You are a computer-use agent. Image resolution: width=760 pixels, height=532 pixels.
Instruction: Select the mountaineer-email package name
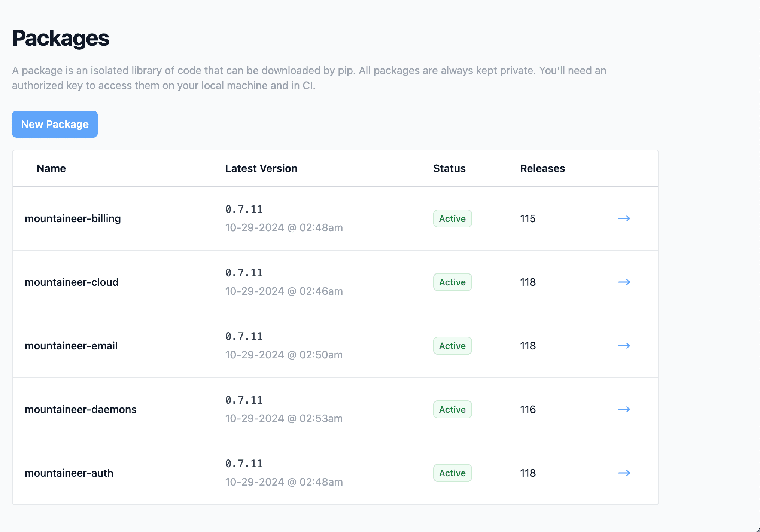coord(71,346)
